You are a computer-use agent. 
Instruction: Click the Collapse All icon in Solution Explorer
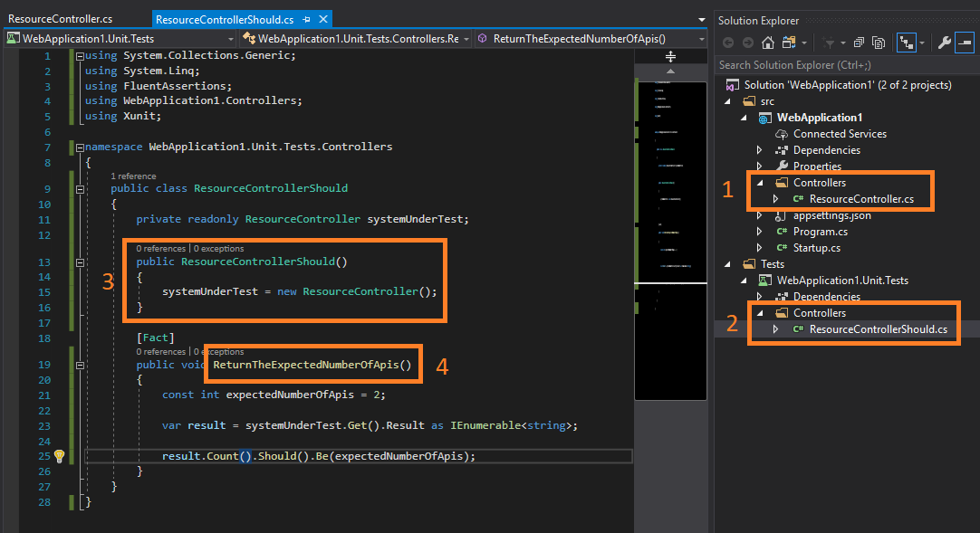click(x=859, y=42)
